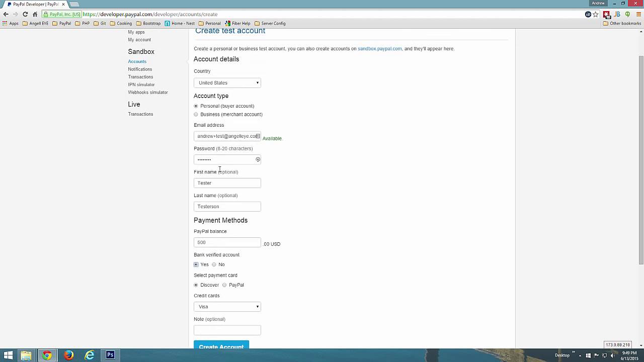
Task: Bookmark this page with the star icon
Action: [596, 15]
